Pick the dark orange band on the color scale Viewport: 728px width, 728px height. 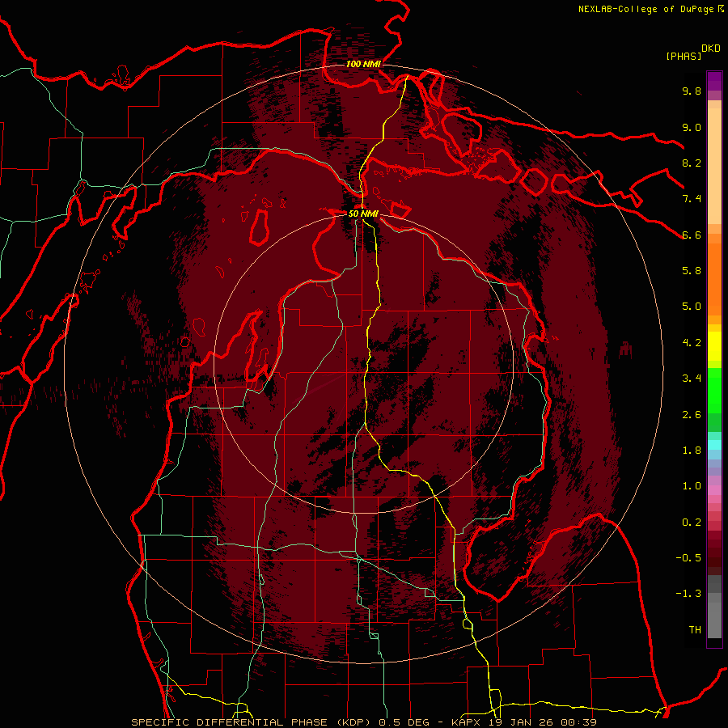pyautogui.click(x=714, y=279)
